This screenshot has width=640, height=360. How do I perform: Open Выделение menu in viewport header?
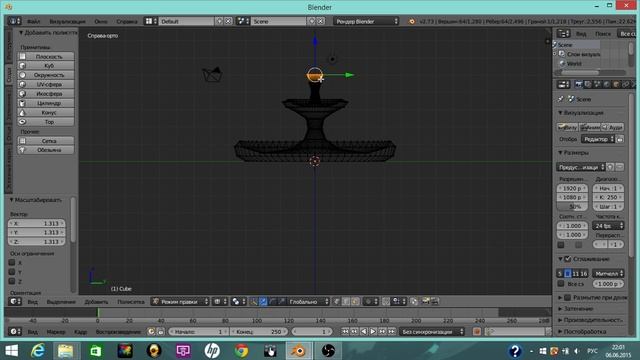click(61, 302)
